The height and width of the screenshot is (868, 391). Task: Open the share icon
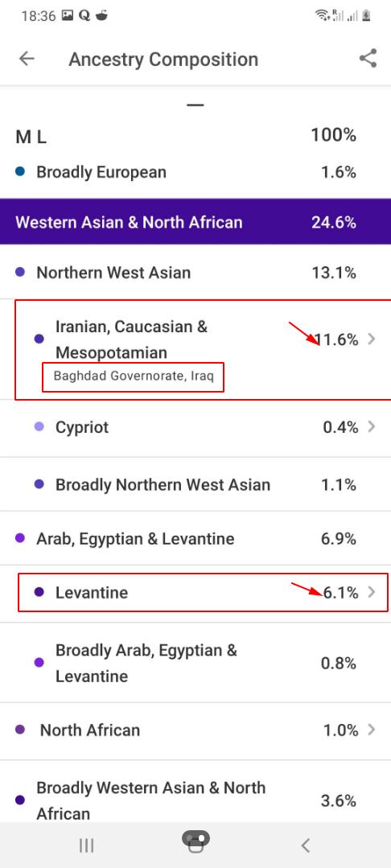pyautogui.click(x=368, y=59)
